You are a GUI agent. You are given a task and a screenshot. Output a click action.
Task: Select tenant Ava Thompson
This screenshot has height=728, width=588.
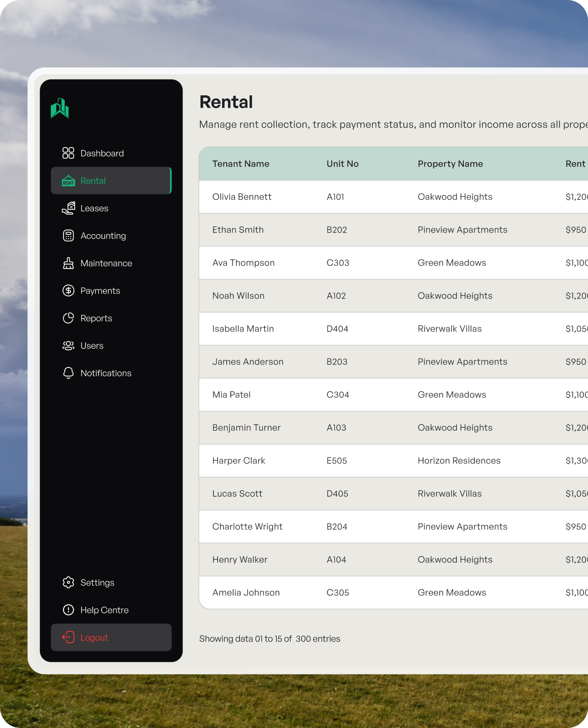click(243, 263)
